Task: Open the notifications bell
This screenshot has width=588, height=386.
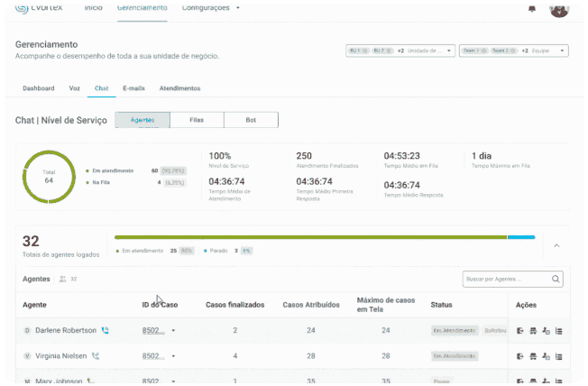Action: point(531,9)
